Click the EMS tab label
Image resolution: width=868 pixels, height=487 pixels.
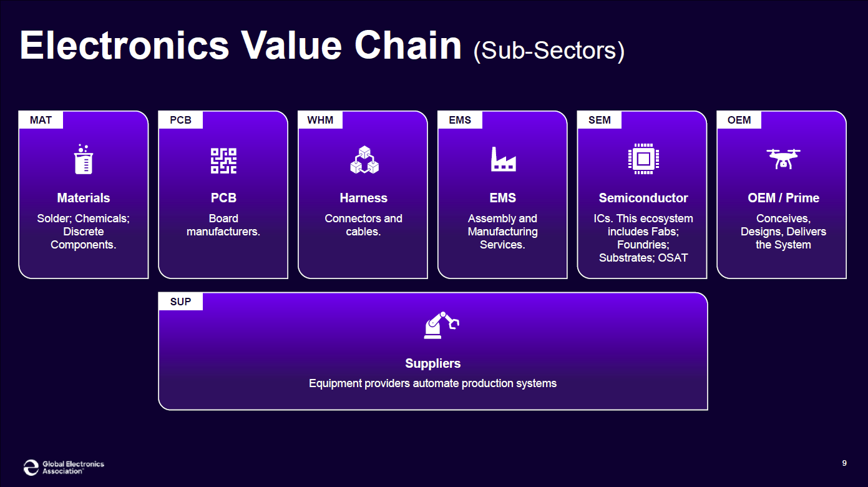click(460, 120)
